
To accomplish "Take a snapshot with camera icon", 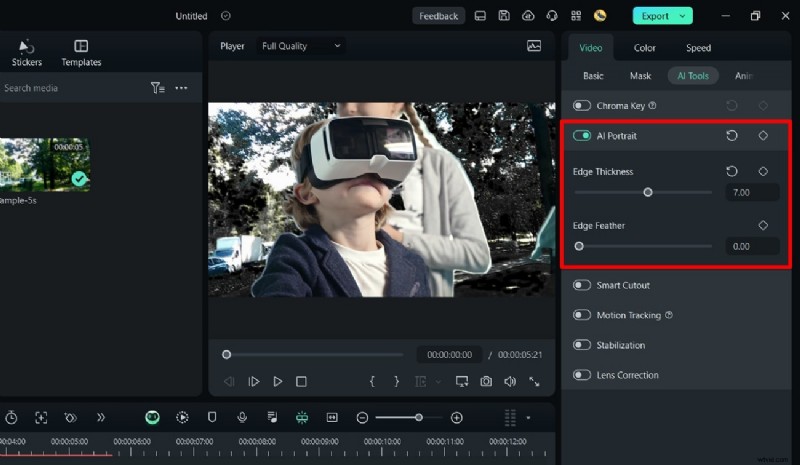I will 486,381.
